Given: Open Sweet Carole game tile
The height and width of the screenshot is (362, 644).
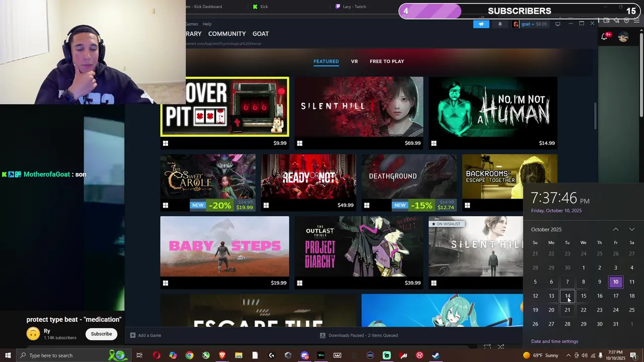Looking at the screenshot, I should pos(208,183).
